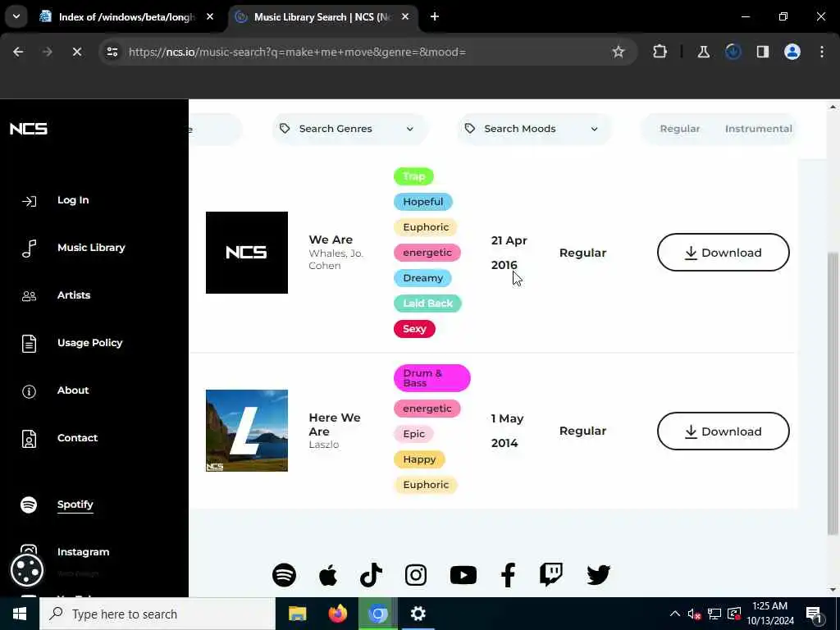Open the browser Extensions puzzle icon

point(660,52)
